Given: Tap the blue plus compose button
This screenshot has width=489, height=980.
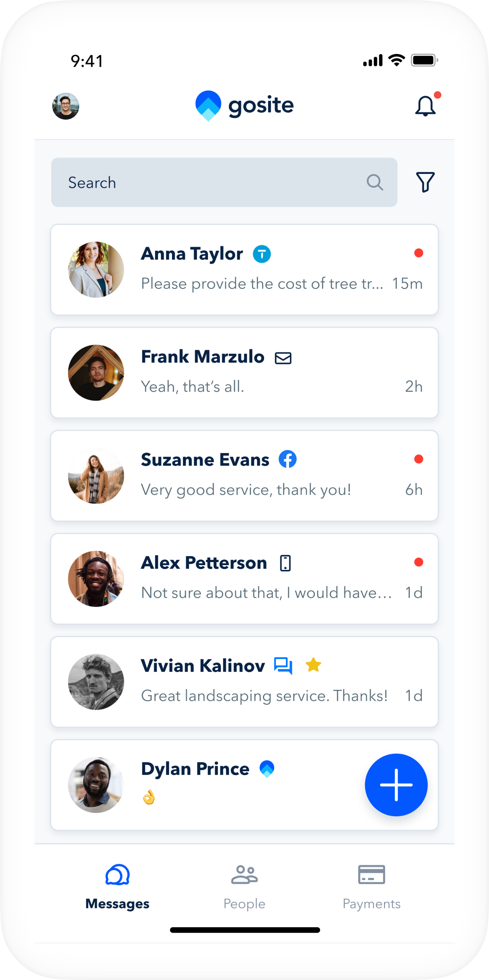Looking at the screenshot, I should (x=396, y=785).
